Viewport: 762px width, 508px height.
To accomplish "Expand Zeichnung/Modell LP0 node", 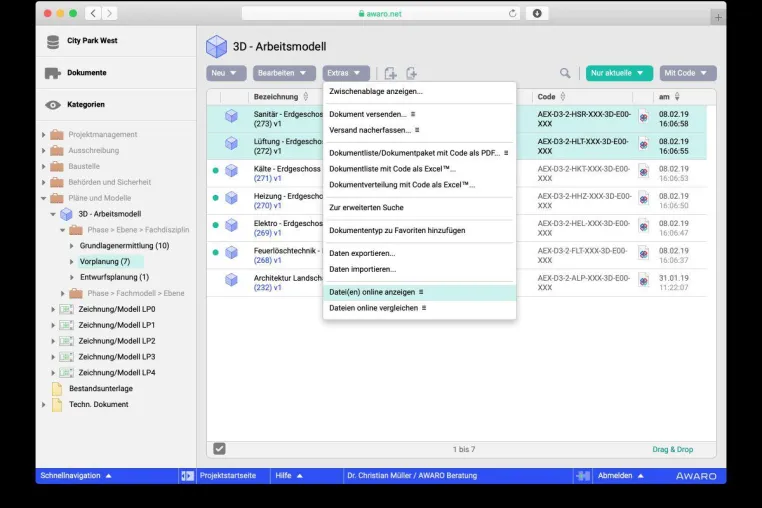I will click(53, 309).
